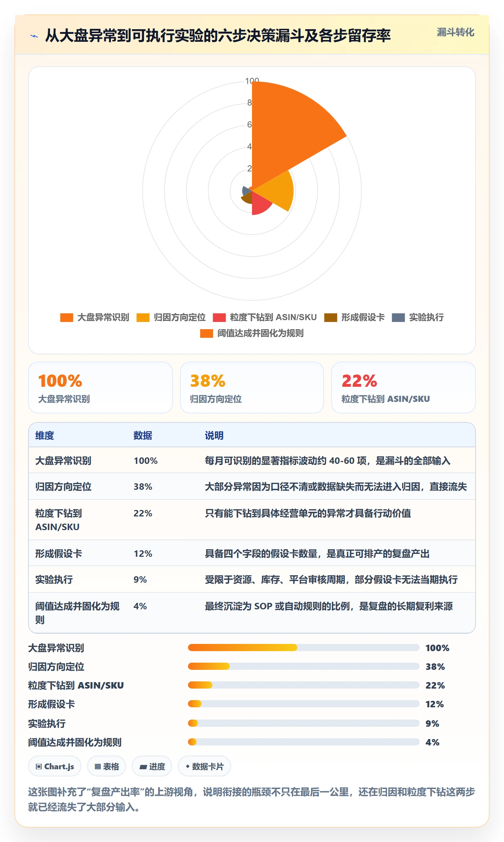Screen dimensions: 504x842
Task: Select table cell 形成假设卡
Action: pos(59,554)
